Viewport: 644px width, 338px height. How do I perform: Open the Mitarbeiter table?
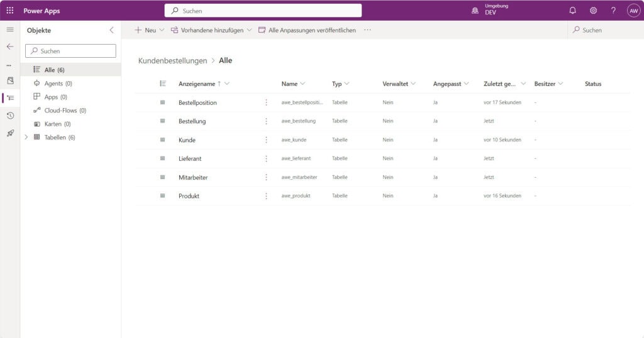coord(193,177)
